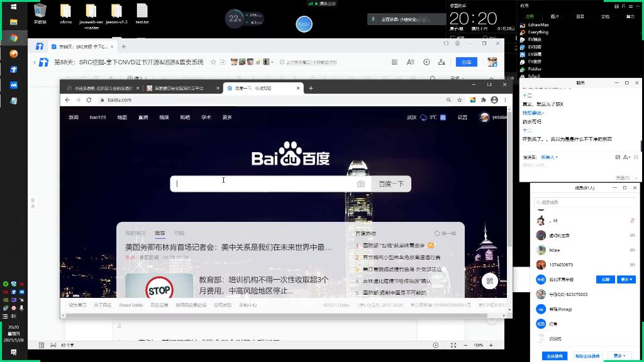
Task: Click the 解除全体静音 unmute-all button
Action: tap(587, 356)
